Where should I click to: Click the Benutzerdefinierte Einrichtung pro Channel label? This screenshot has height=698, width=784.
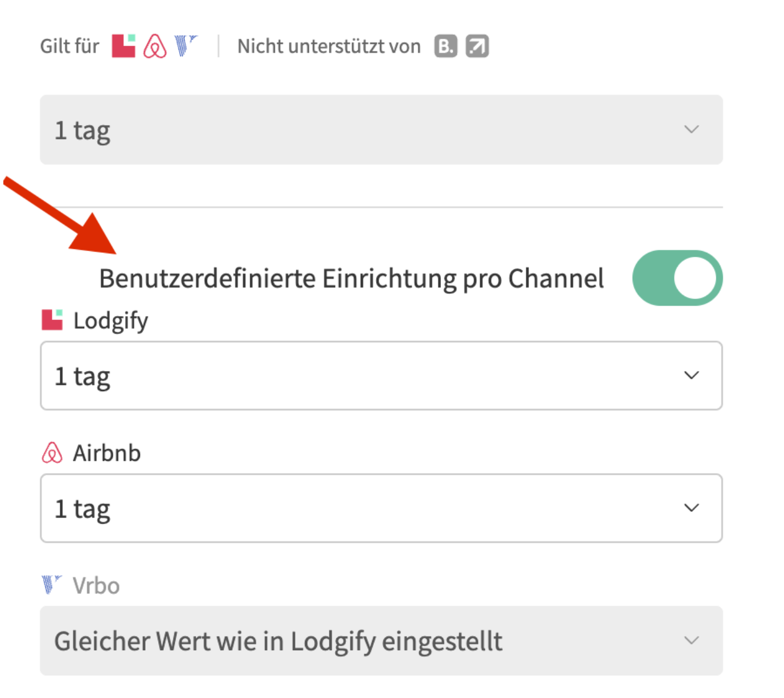351,278
